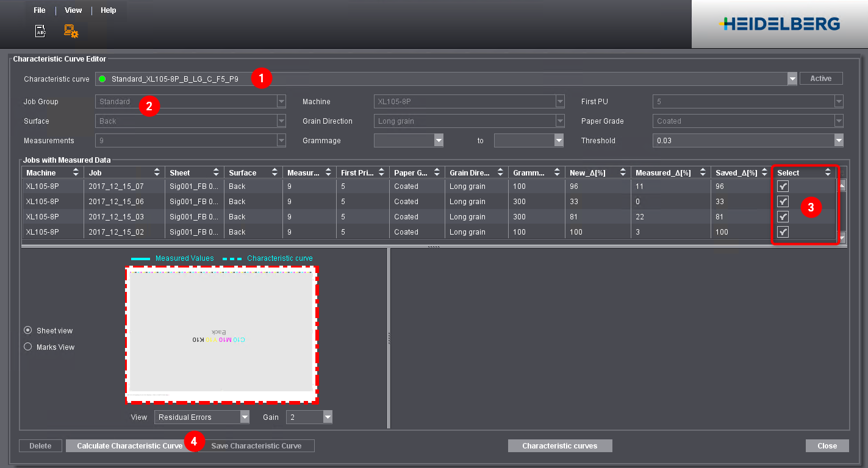
Task: Click the green status dot of characteristic curve
Action: (102, 79)
